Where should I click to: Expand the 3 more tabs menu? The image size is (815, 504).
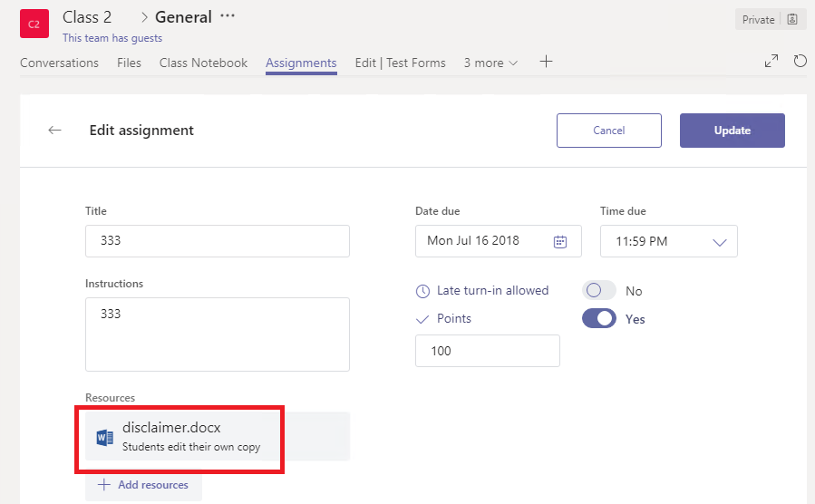coord(490,63)
